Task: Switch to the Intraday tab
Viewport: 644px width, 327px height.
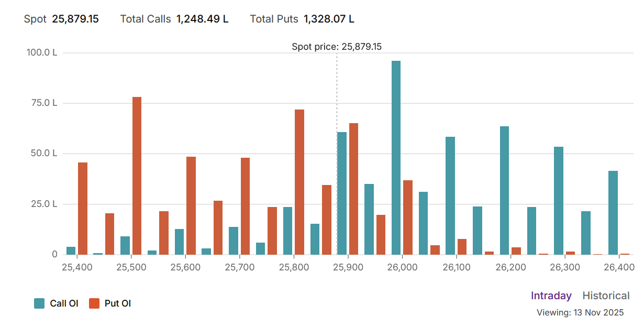Action: pos(551,296)
